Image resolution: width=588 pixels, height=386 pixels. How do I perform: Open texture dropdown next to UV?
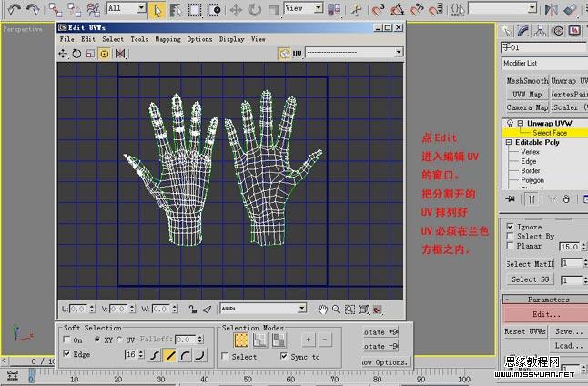[x=399, y=52]
